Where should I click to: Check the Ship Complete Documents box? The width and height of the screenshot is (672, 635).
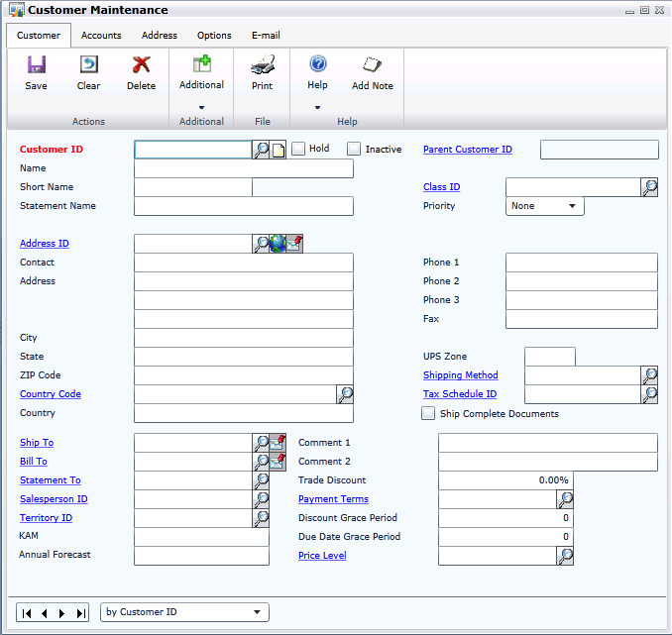pyautogui.click(x=428, y=413)
